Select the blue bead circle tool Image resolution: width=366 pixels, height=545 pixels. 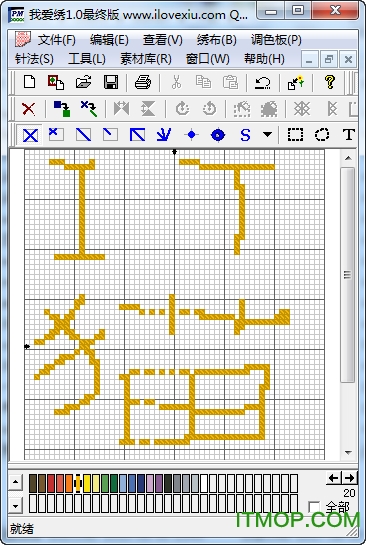click(x=218, y=135)
